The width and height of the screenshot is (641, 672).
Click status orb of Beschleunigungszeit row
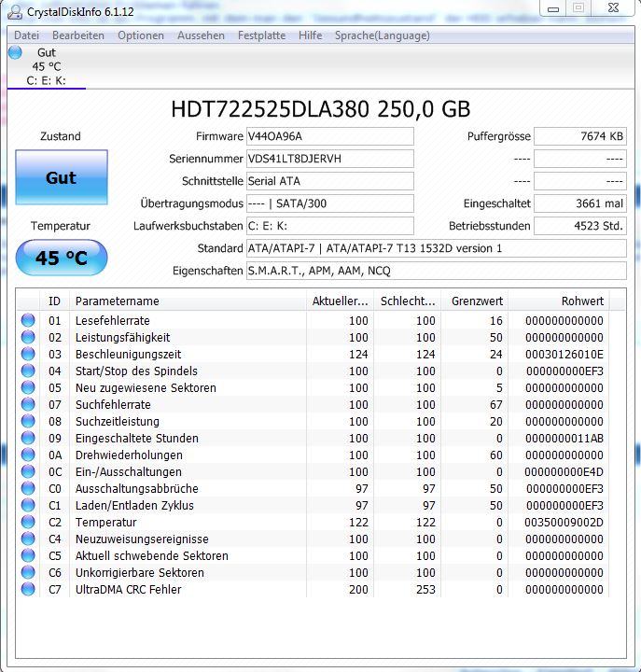tap(28, 354)
